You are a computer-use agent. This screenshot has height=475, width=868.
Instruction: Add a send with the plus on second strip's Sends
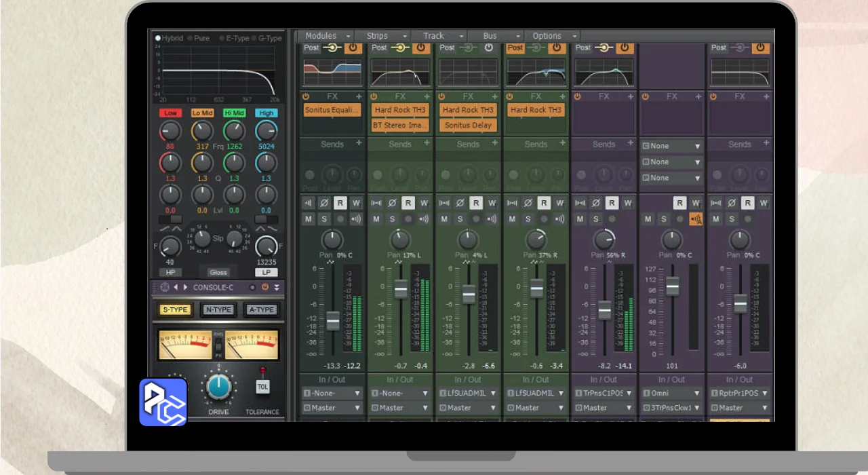click(427, 143)
